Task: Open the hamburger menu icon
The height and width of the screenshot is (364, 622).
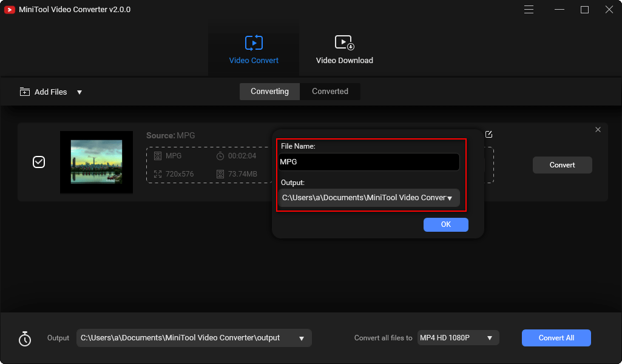Action: (529, 9)
